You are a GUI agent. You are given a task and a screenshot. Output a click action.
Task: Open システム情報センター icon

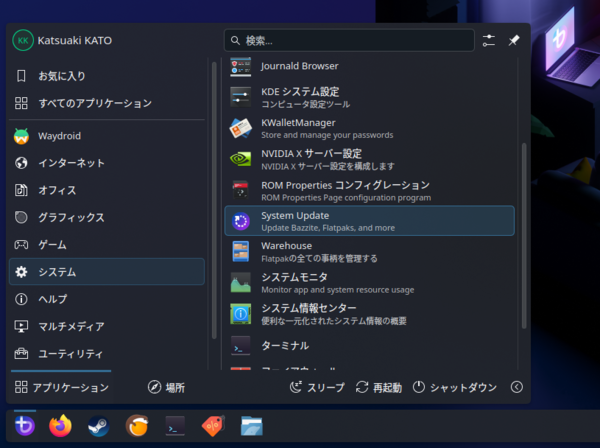(241, 314)
